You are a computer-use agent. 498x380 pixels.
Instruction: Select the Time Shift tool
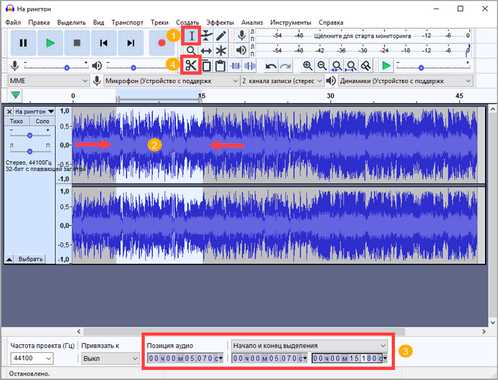[x=206, y=51]
